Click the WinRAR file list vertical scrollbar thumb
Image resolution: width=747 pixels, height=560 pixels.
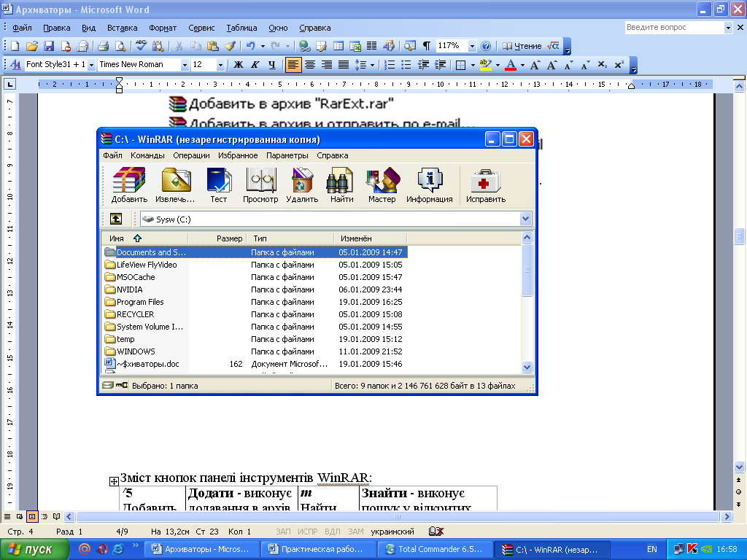coord(527,270)
